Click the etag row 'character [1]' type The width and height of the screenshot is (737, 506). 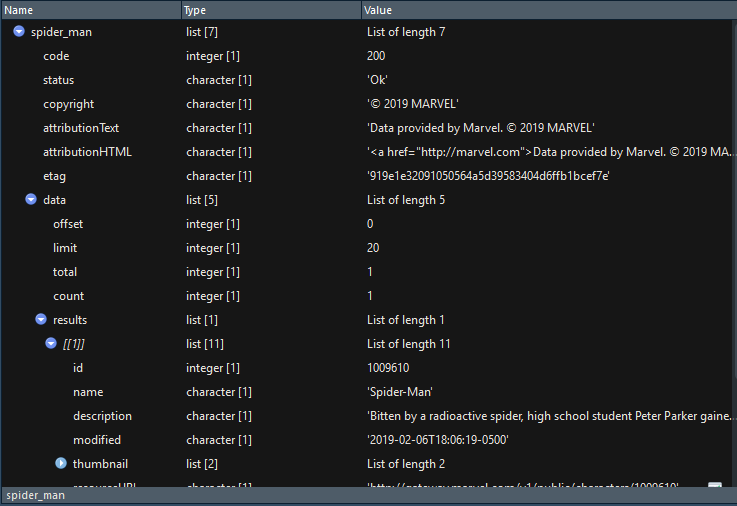(x=219, y=176)
